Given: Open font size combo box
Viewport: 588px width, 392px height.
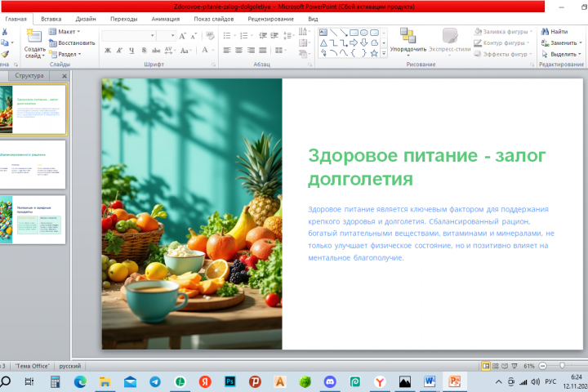Looking at the screenshot, I should [x=167, y=36].
